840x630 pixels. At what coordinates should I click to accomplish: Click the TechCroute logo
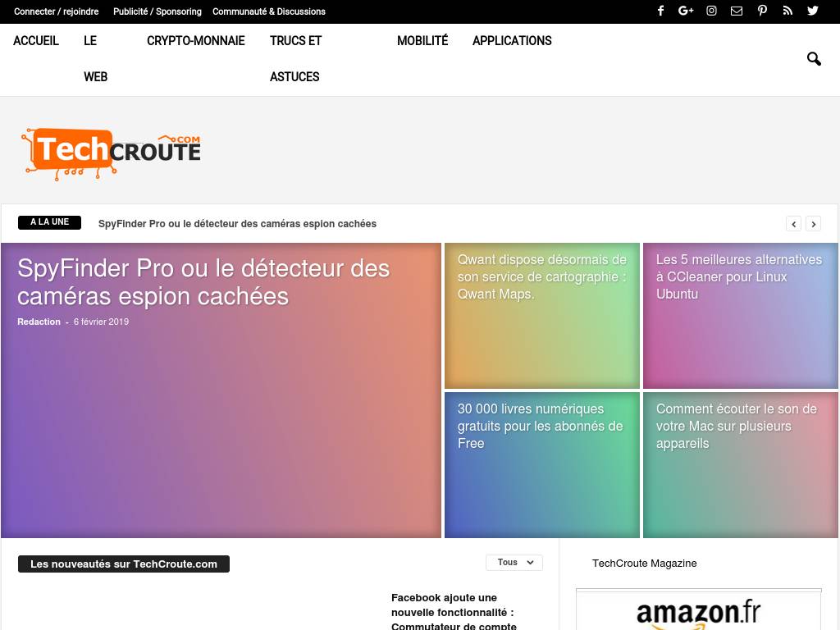coord(112,153)
